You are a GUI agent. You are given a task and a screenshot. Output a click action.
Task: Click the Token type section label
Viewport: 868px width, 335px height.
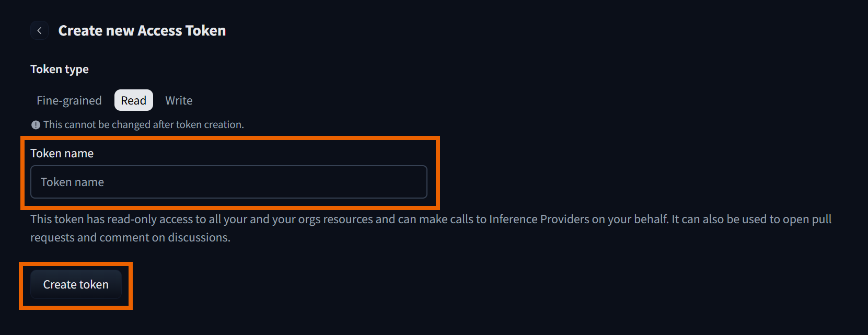[x=59, y=70]
